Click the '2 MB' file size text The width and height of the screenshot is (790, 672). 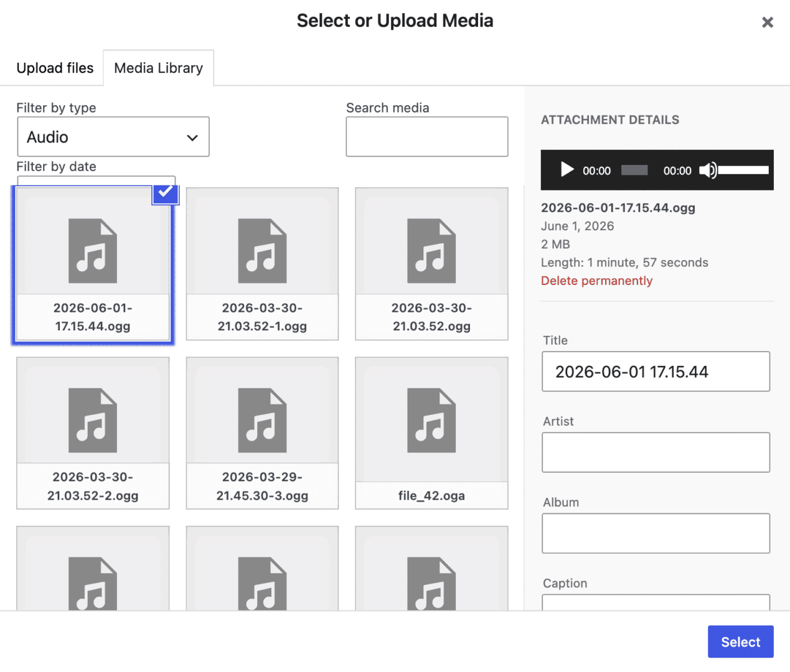coord(555,244)
